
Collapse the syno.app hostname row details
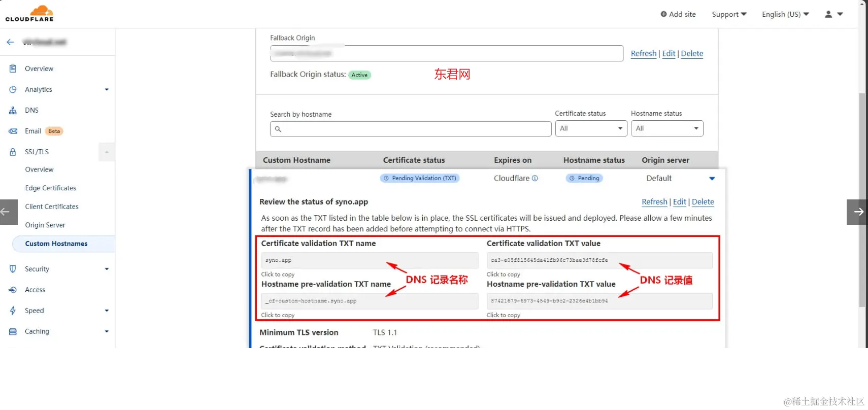click(712, 179)
